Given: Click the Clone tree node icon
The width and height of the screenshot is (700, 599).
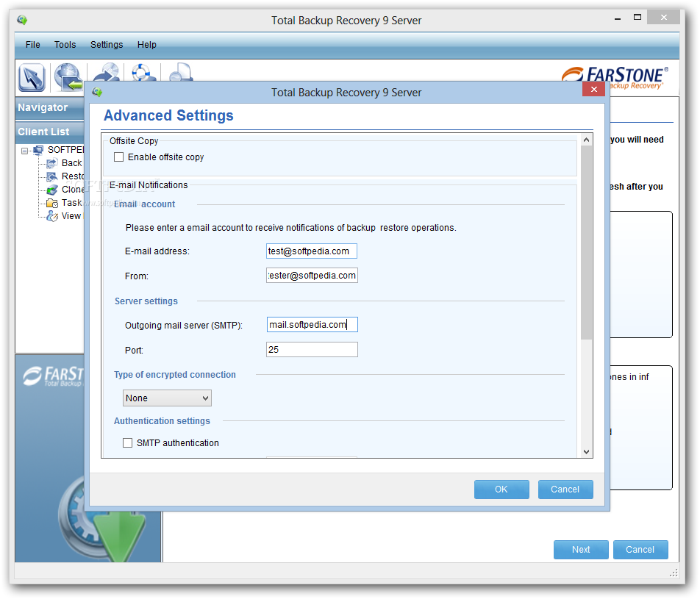Looking at the screenshot, I should click(52, 190).
